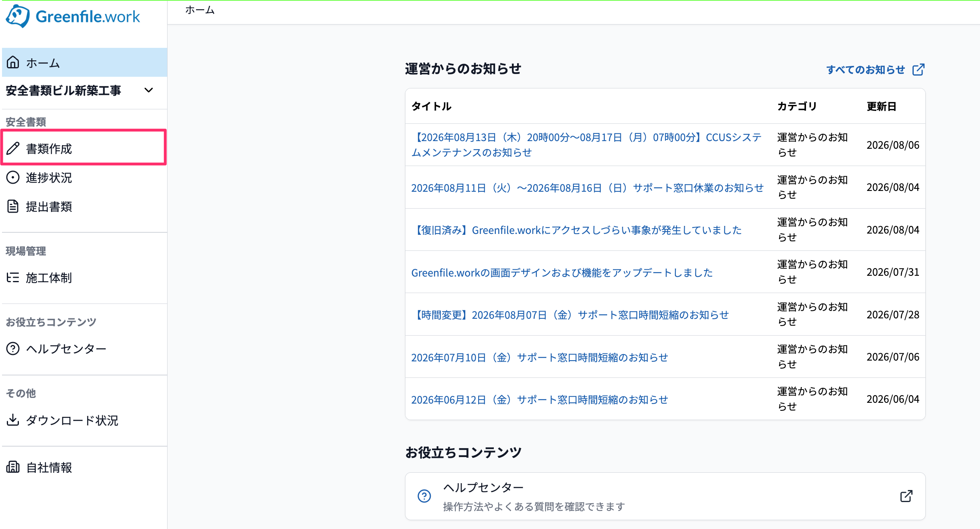Viewport: 980px width, 529px height.
Task: Click external link icon next to すべてのお知らせ
Action: tap(919, 70)
